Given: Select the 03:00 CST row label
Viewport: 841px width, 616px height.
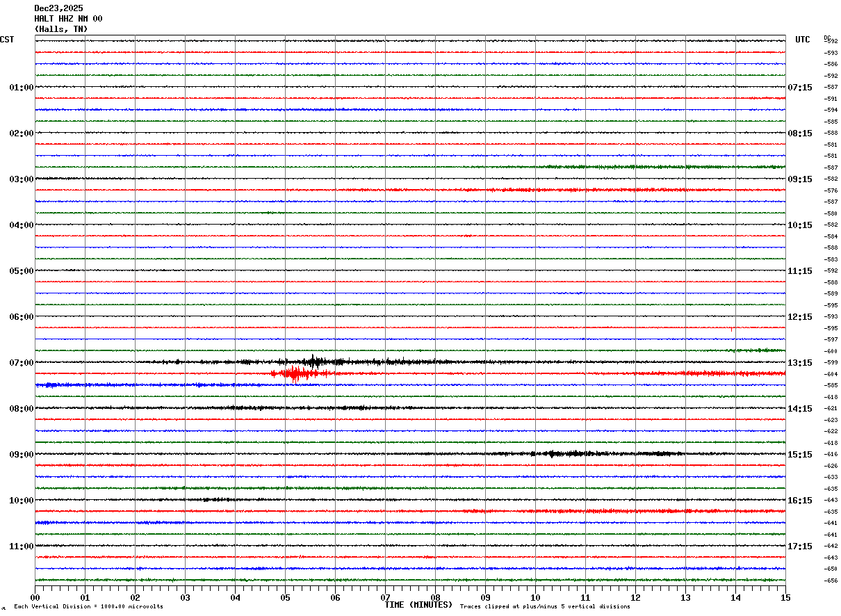Looking at the screenshot, I should click(21, 179).
